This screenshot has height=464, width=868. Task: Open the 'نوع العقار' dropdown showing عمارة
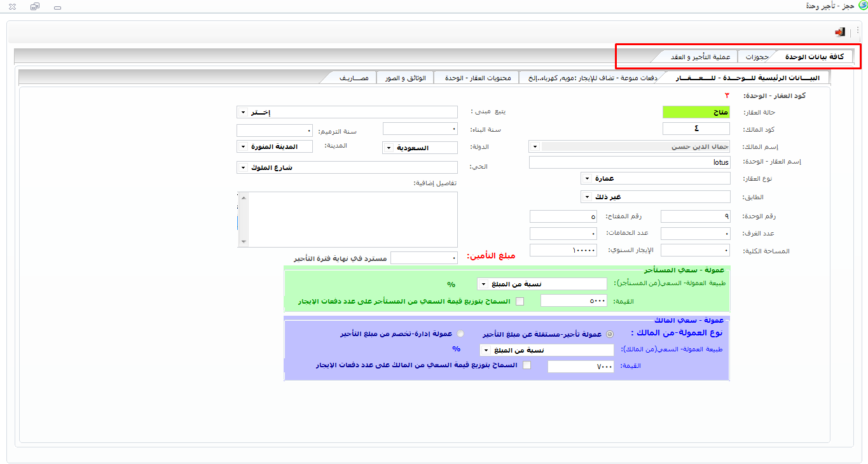587,179
